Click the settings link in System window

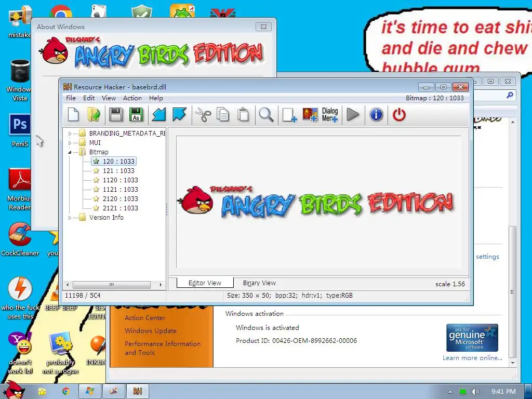[487, 257]
